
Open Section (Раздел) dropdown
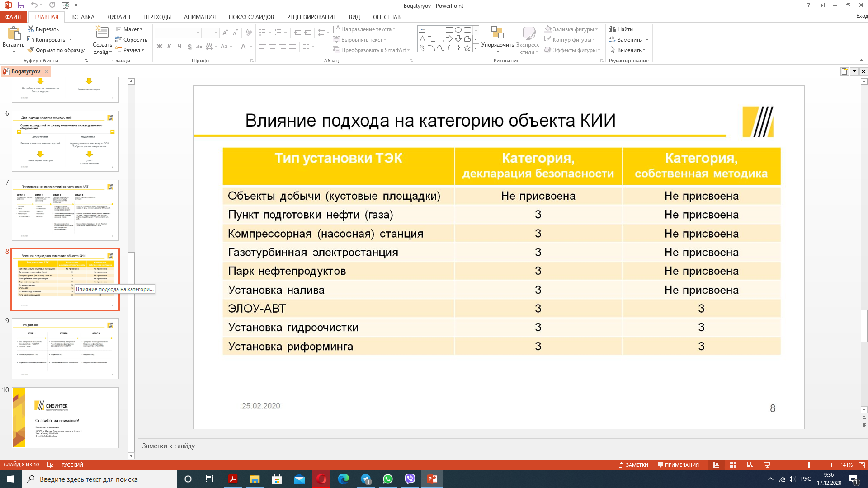[x=130, y=50]
